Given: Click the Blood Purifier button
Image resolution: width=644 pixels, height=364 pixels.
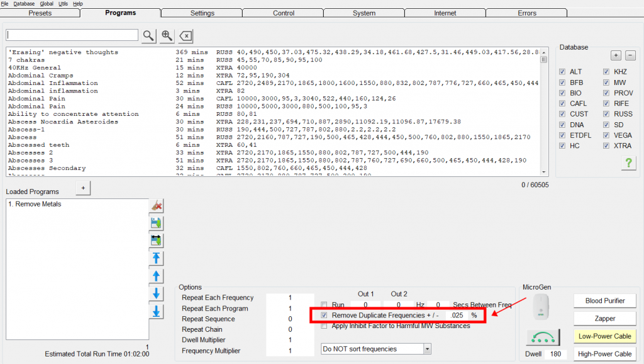Looking at the screenshot, I should point(604,301).
